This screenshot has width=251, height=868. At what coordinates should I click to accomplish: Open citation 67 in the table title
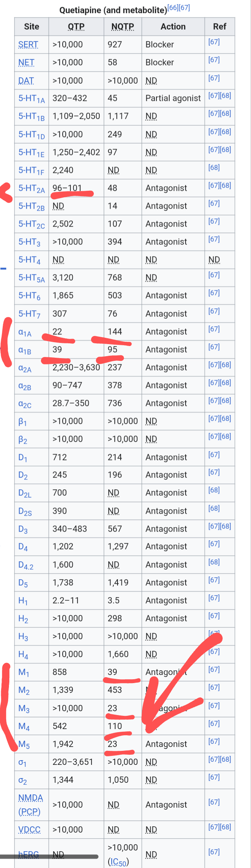click(x=184, y=7)
